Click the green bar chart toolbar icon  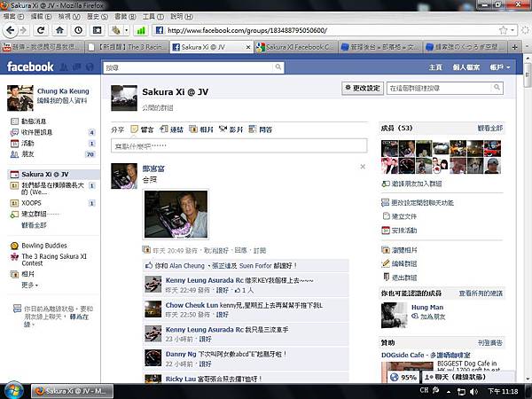click(x=140, y=31)
